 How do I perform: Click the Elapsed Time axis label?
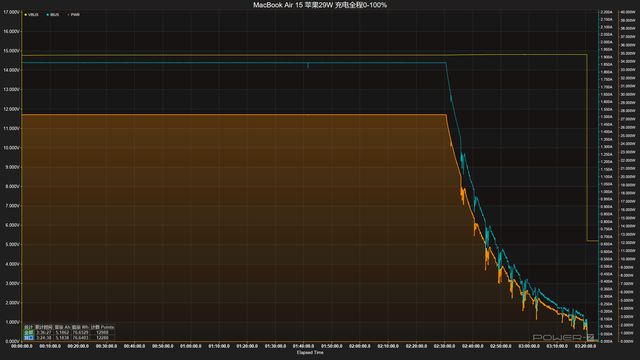[310, 352]
